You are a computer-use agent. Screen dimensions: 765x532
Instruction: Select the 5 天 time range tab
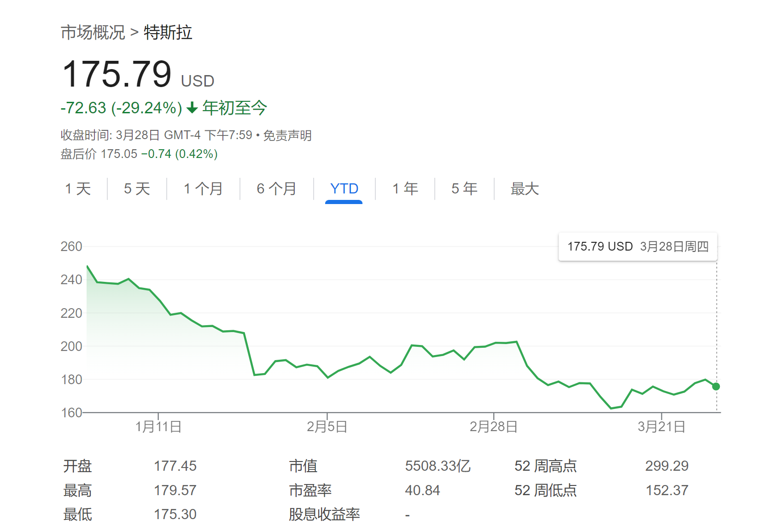[137, 189]
